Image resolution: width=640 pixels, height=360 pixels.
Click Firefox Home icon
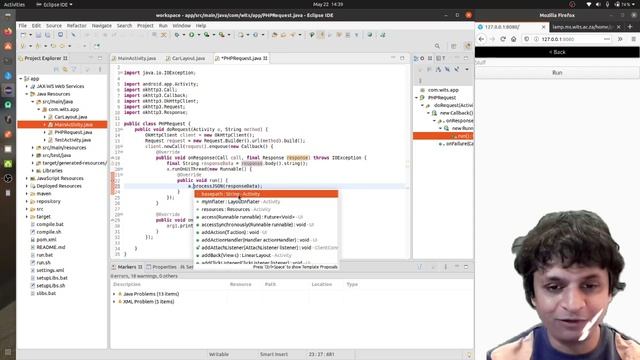pyautogui.click(x=513, y=39)
